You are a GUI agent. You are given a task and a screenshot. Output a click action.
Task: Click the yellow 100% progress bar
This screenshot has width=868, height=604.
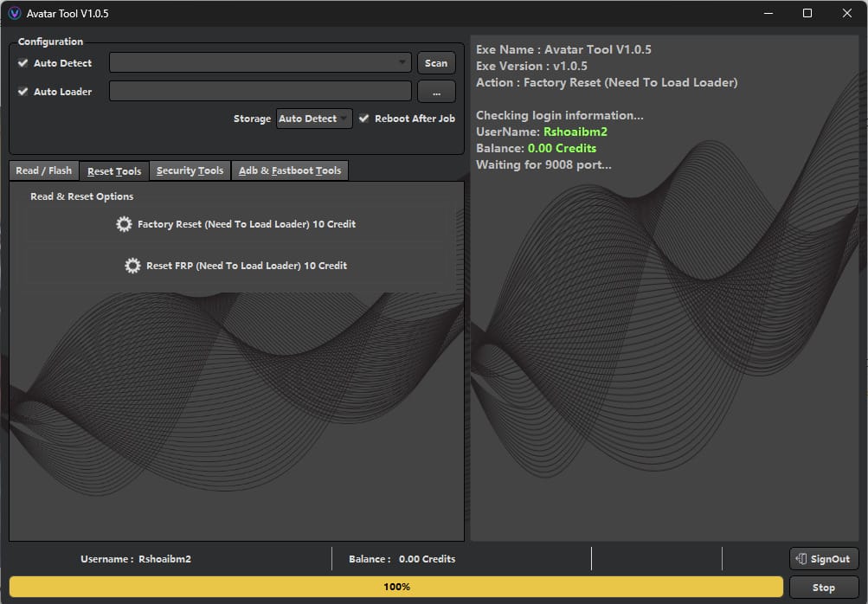point(396,587)
